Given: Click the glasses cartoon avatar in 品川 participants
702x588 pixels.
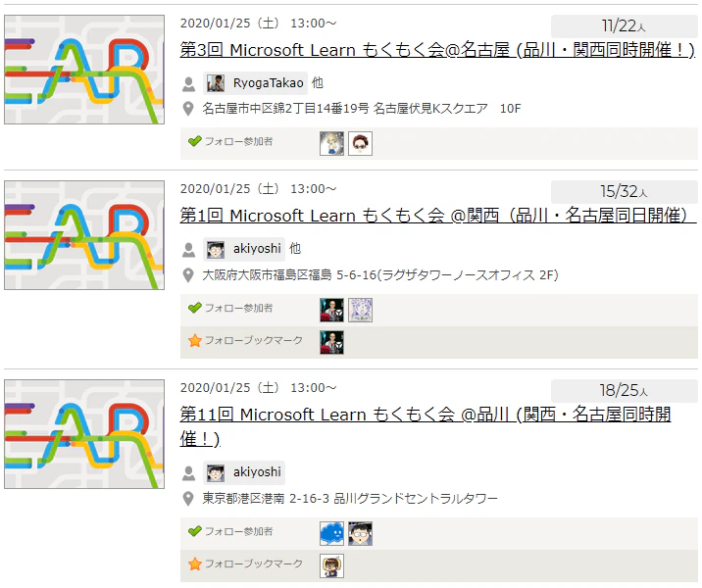Looking at the screenshot, I should pos(361,533).
